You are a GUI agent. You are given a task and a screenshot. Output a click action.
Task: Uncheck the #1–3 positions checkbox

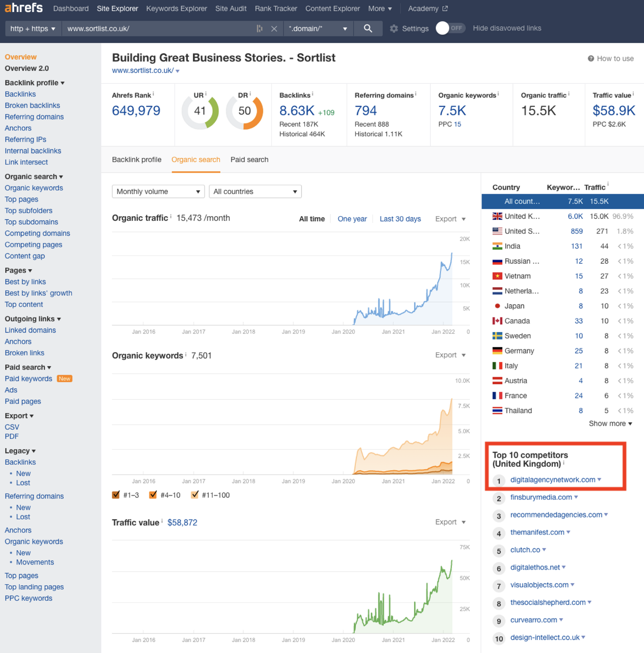point(116,495)
